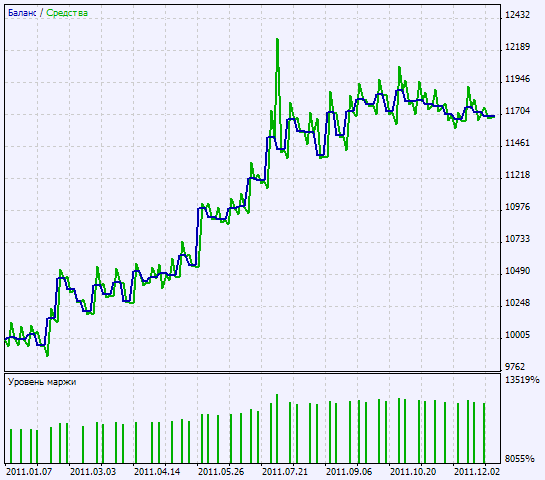Viewport: 545px width, 480px height.
Task: Click the 2011.04.14 date label
Action: click(x=157, y=472)
